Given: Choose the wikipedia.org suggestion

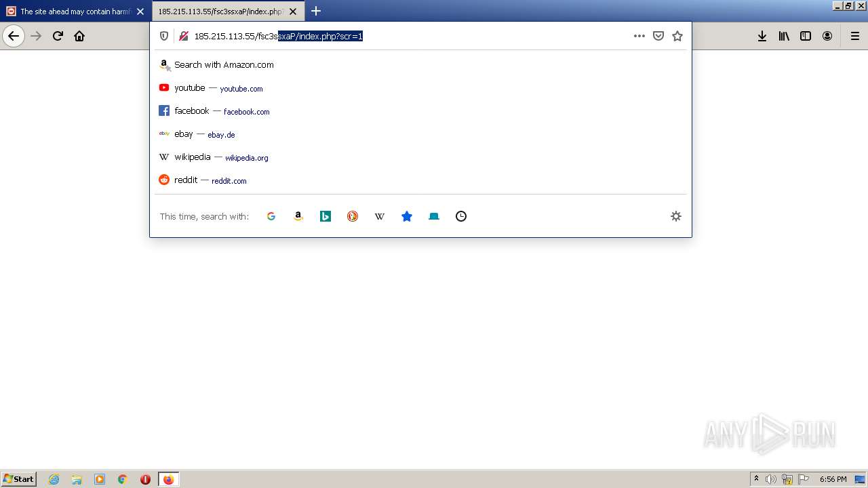Looking at the screenshot, I should (420, 157).
